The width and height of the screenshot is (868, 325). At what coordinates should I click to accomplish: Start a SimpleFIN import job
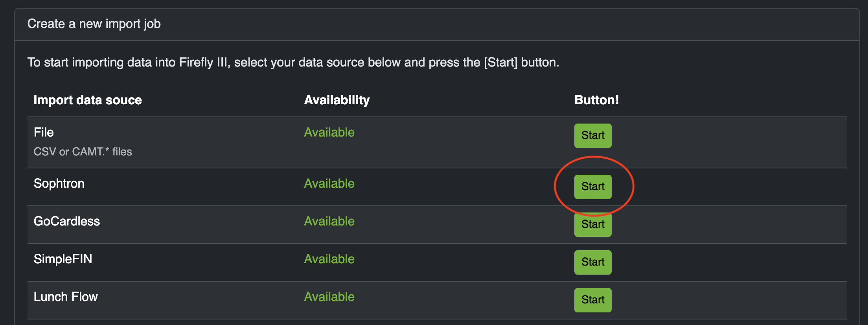[592, 262]
